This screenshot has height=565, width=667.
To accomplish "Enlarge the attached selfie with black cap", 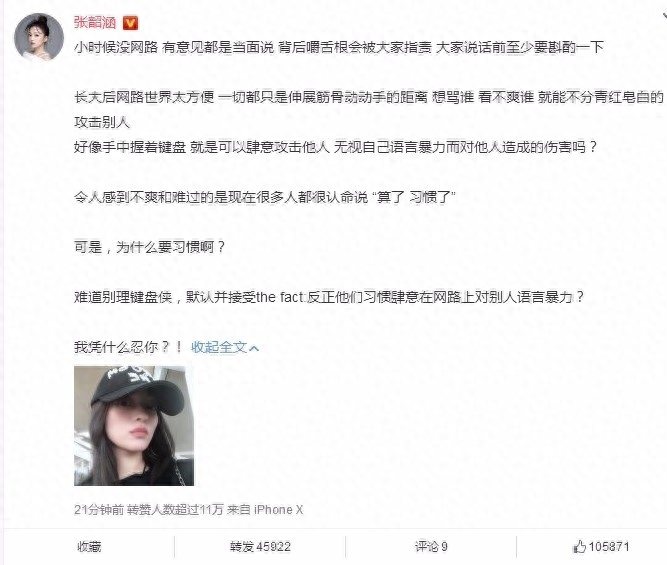I will click(134, 426).
